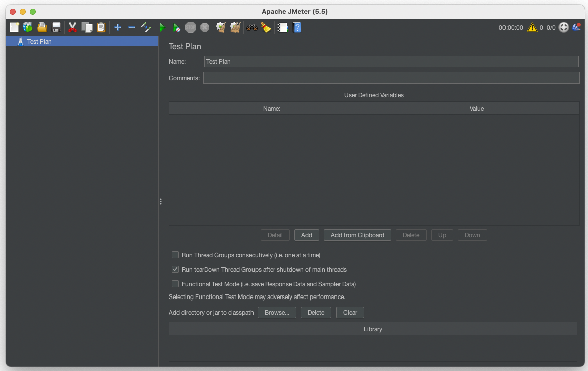Click the Library column header
Viewport: 588px width, 371px height.
pos(373,329)
